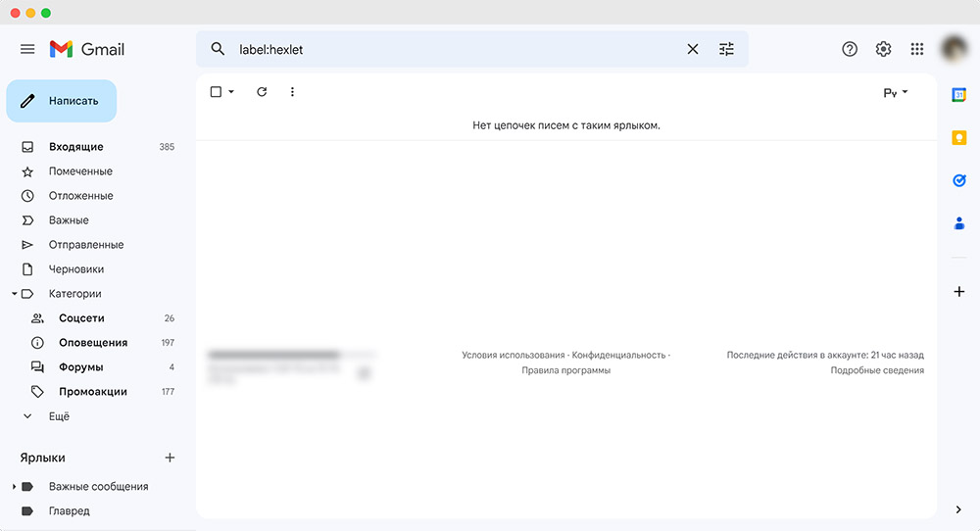Click the label icon beside Категории
980x531 pixels.
[x=27, y=294]
